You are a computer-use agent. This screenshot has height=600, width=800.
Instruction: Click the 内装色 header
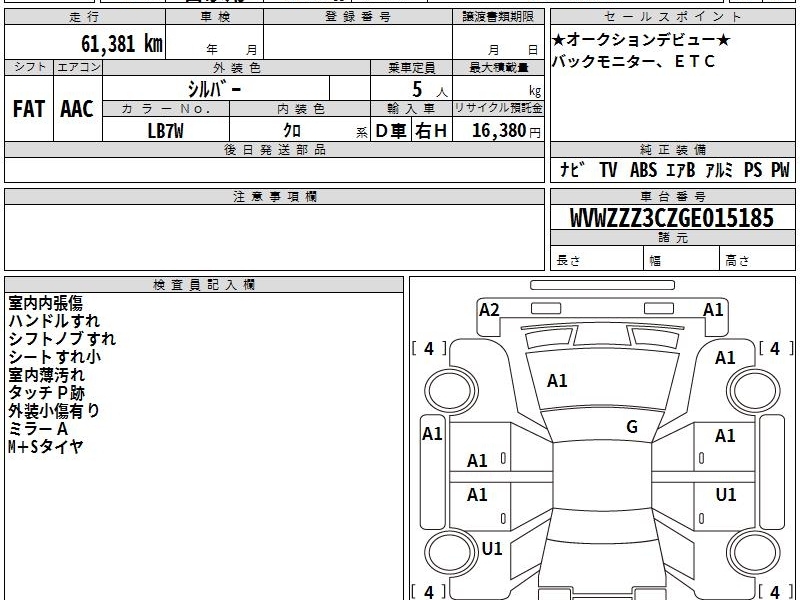tap(301, 109)
